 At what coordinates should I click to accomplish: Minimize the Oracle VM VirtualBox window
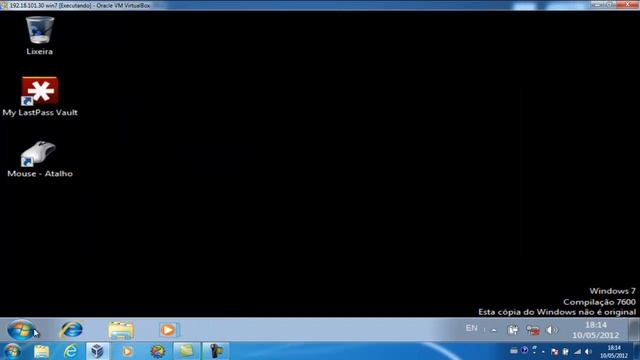pyautogui.click(x=598, y=4)
